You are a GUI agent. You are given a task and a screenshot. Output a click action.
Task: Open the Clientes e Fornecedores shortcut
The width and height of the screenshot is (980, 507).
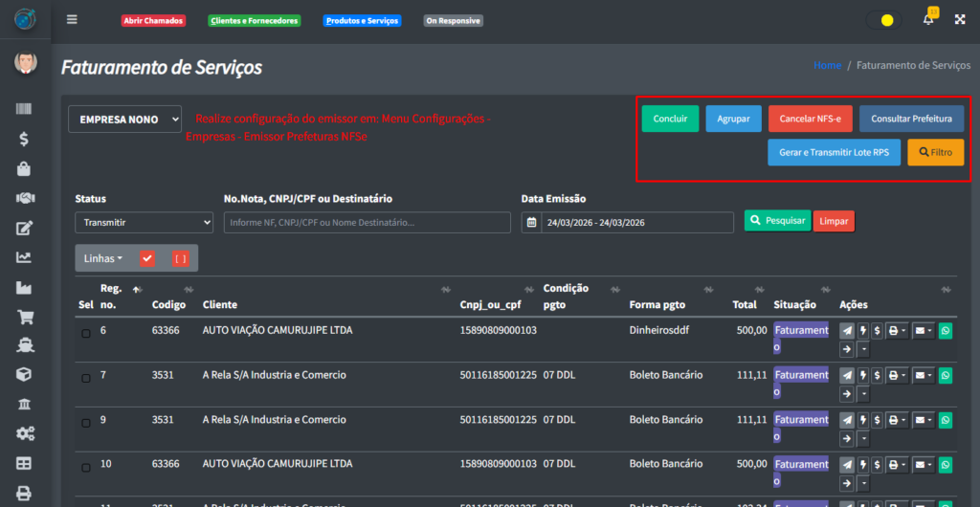click(x=254, y=20)
